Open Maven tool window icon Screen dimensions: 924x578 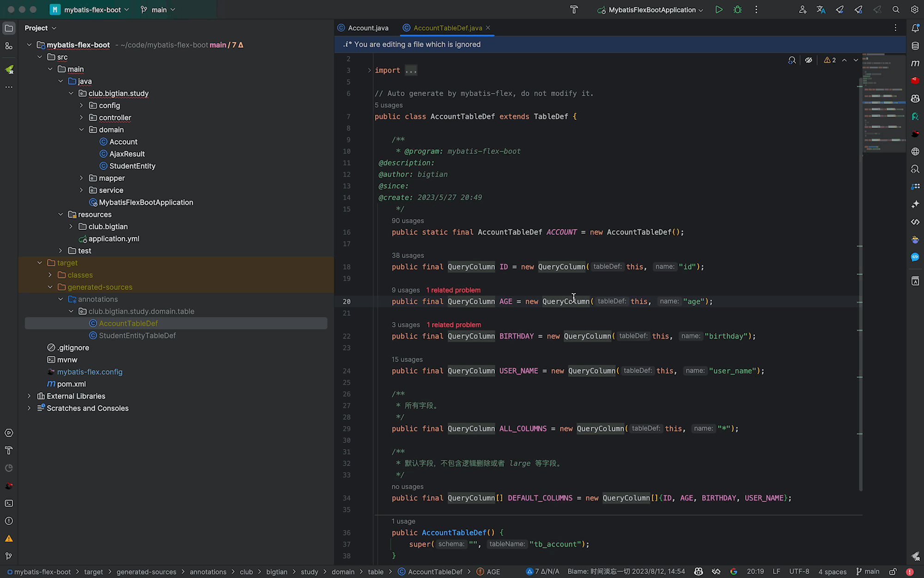point(915,63)
